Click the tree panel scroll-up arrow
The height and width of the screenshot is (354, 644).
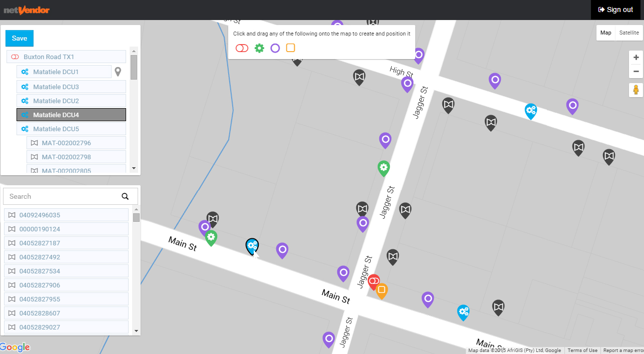[x=134, y=51]
